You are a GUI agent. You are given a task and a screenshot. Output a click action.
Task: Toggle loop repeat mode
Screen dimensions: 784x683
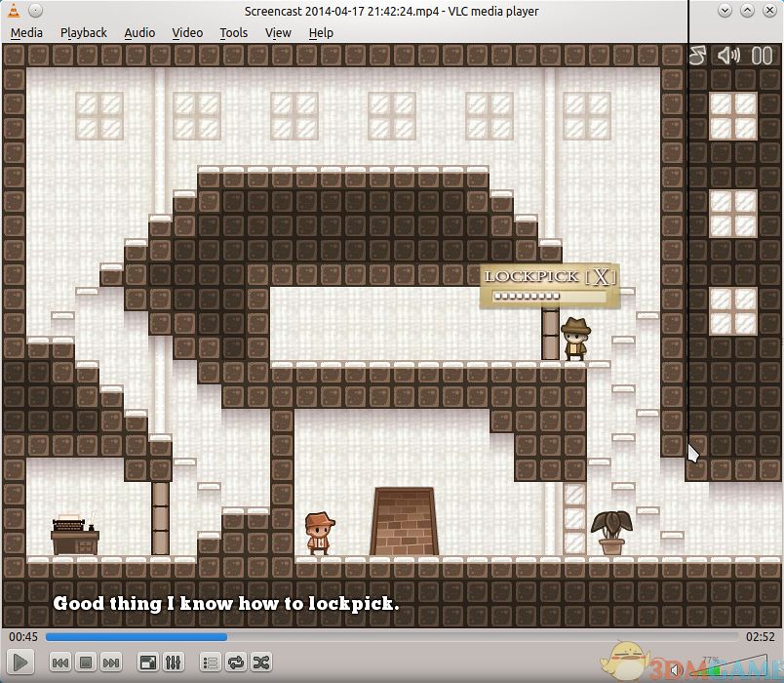point(236,663)
